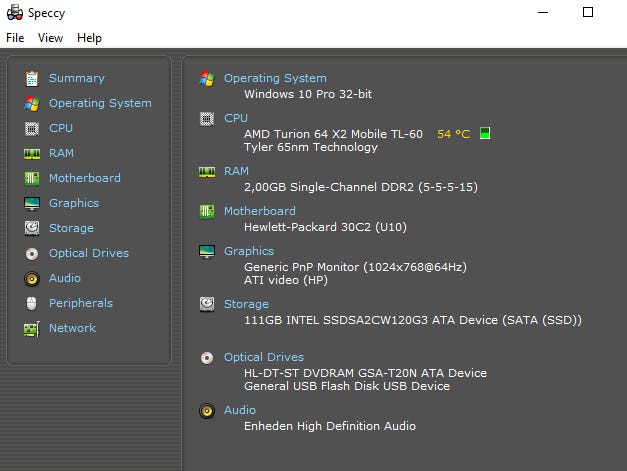
Task: Click the Summary clipboard icon in sidebar
Action: [x=31, y=78]
